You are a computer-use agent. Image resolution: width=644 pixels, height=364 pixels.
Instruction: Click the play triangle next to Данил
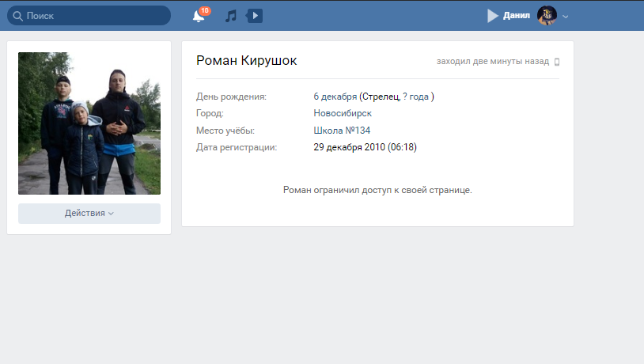[492, 16]
